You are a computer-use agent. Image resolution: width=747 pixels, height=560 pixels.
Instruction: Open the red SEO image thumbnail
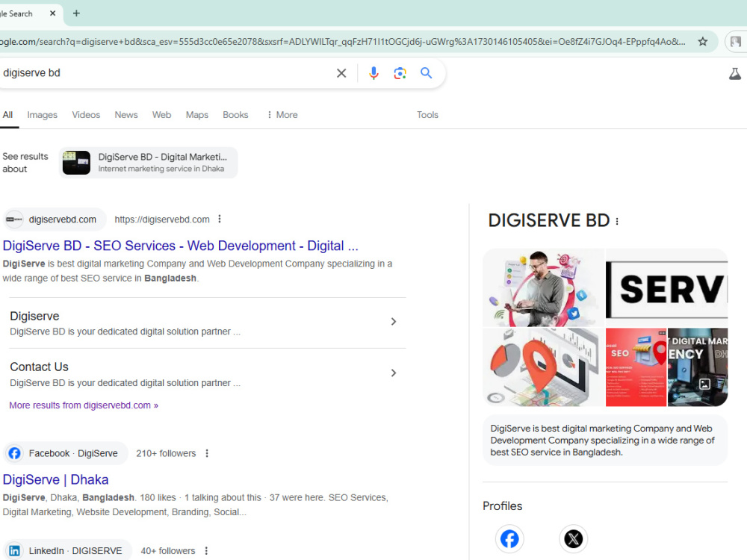[x=636, y=367]
